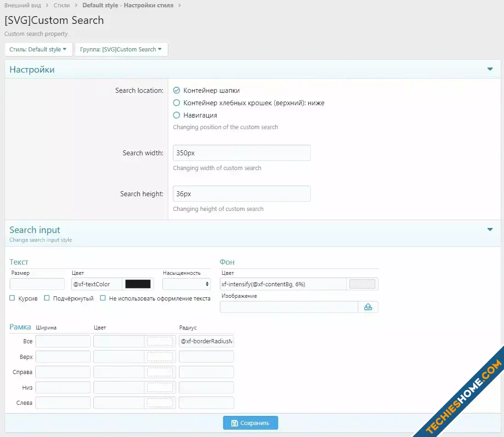Open Default style - Настройки стиля breadcrumb
This screenshot has width=504, height=437.
[x=128, y=6]
